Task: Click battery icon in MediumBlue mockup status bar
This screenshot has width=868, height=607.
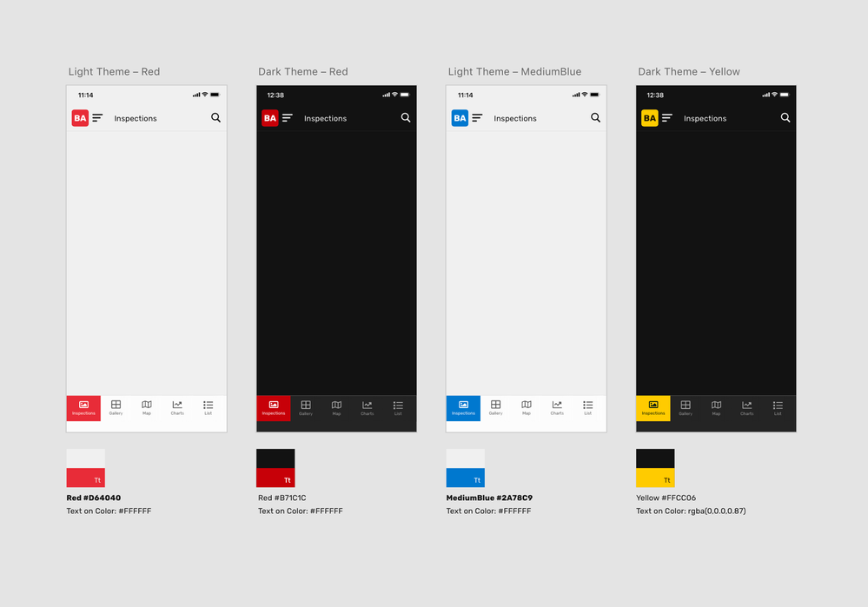Action: tap(594, 95)
